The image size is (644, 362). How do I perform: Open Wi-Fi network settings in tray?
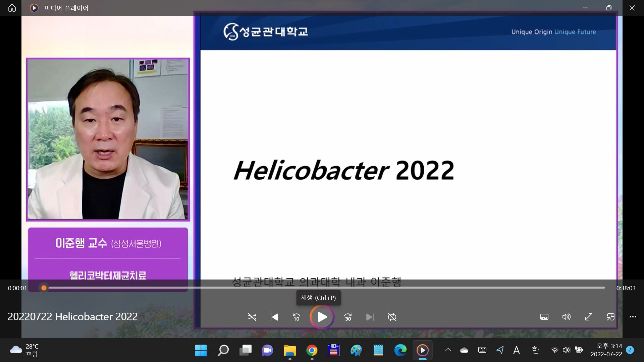(555, 350)
